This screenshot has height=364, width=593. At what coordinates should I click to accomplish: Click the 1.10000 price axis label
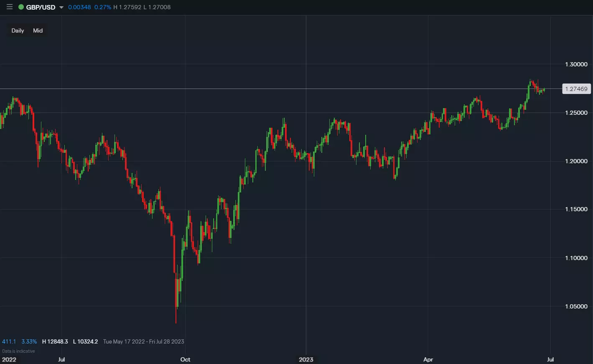(576, 258)
